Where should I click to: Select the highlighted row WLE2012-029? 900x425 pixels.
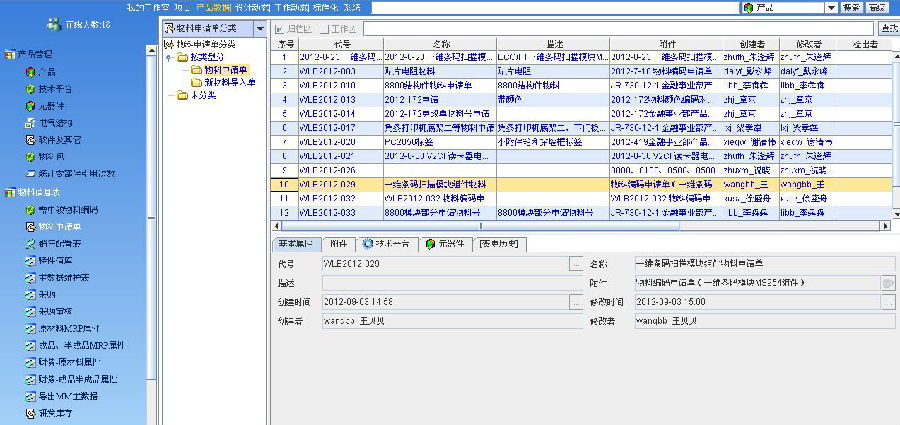point(581,184)
